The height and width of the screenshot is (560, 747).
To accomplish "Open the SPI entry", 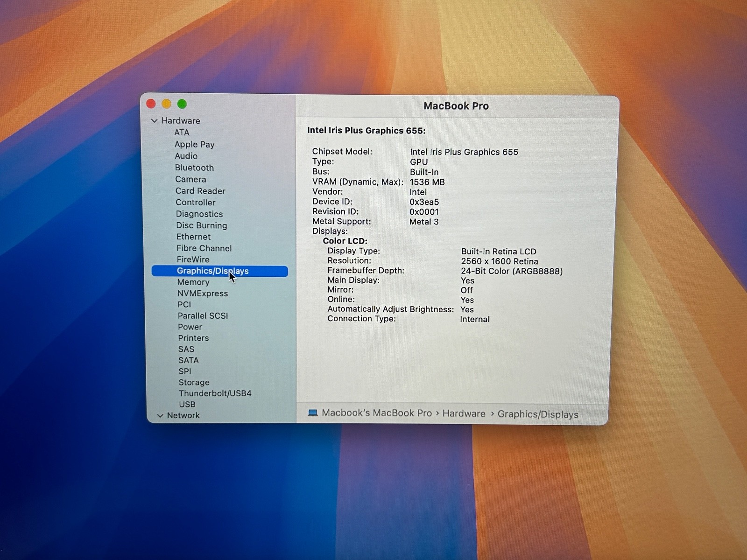I will (x=185, y=371).
